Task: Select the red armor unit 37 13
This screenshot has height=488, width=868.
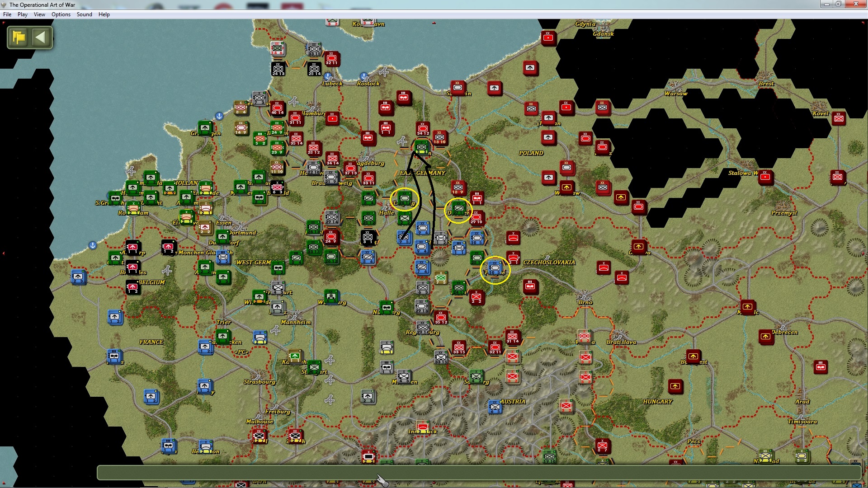Action: click(x=350, y=169)
